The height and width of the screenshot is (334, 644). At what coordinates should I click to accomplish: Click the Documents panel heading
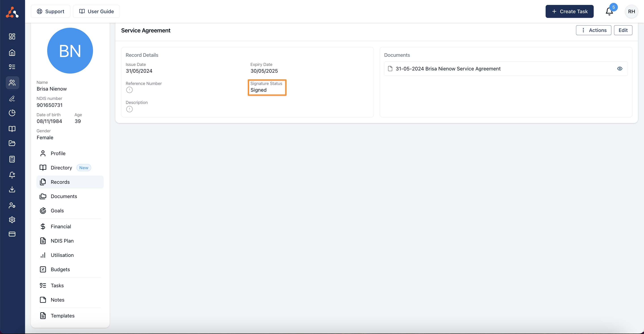(x=397, y=55)
